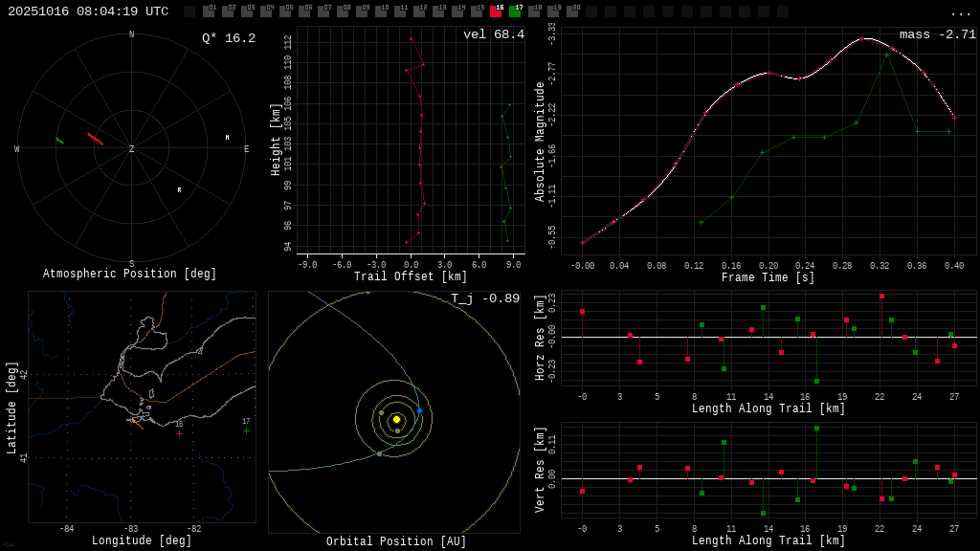Image resolution: width=980 pixels, height=551 pixels.
Task: Click the T_j -0.89 readout
Action: 485,299
